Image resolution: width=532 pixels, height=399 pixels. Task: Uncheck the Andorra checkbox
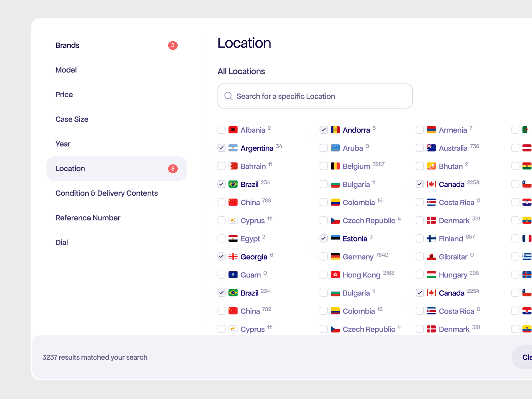[323, 130]
